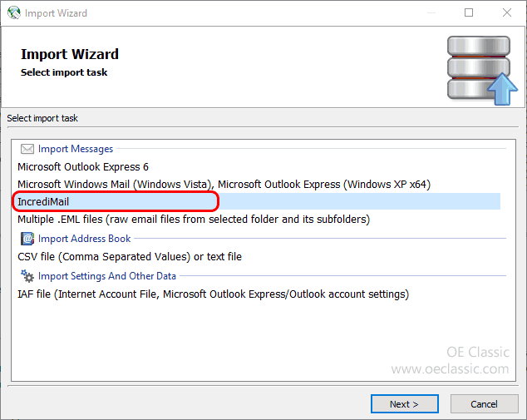Select Microsoft Windows Mail (Windows Vista) option
Viewport: 527px width, 420px height.
point(224,185)
